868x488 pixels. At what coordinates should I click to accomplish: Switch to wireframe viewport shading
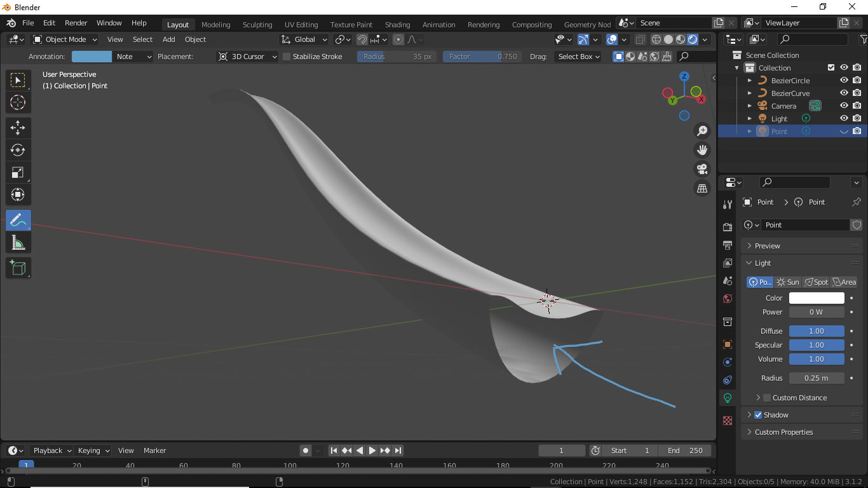click(x=656, y=39)
